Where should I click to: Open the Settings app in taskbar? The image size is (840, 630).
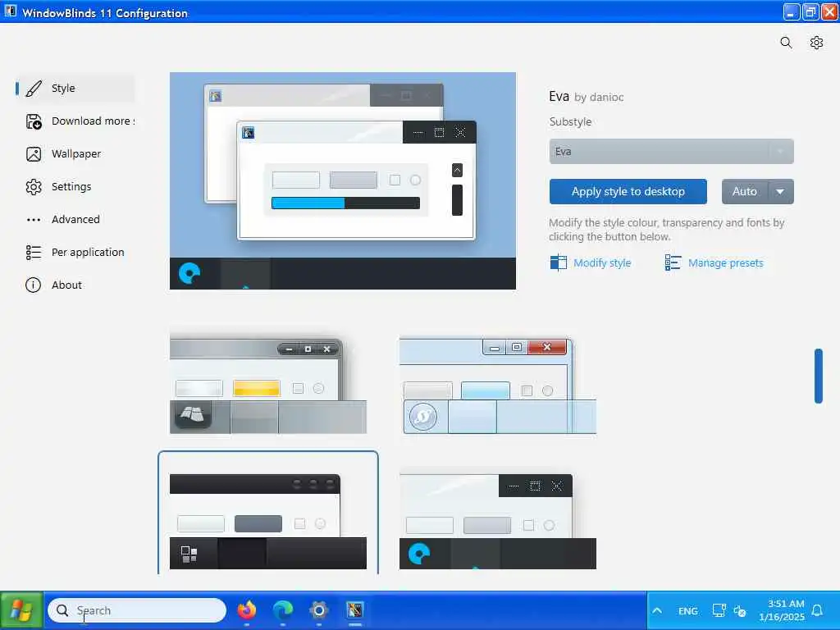click(319, 610)
